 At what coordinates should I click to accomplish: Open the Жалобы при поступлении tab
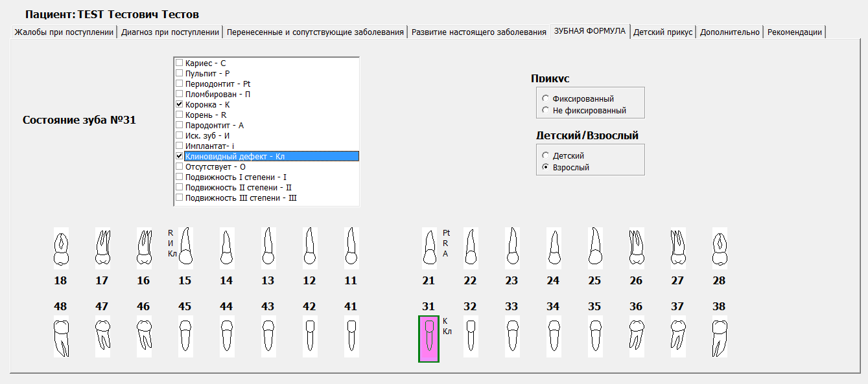pos(64,32)
